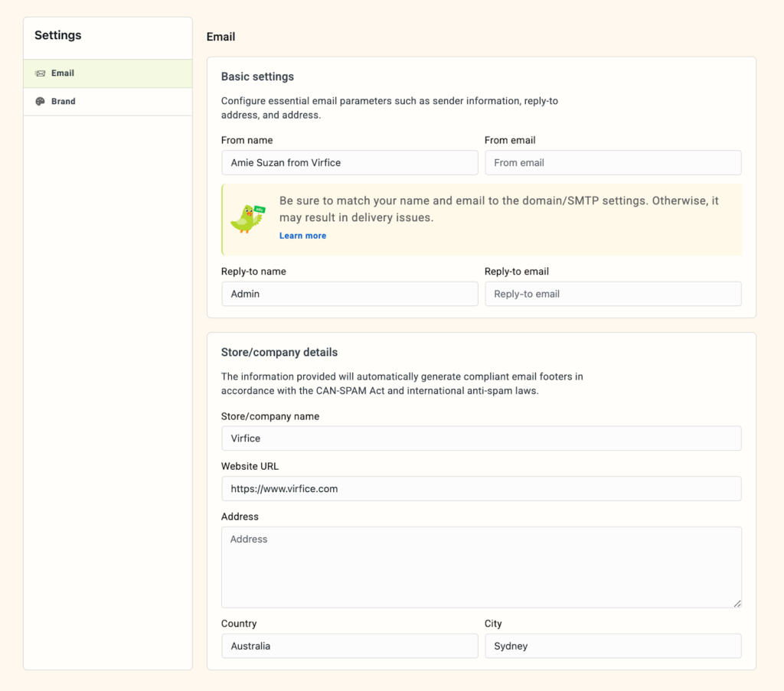This screenshot has width=784, height=691.
Task: Open the Country field showing Australia
Action: (349, 646)
